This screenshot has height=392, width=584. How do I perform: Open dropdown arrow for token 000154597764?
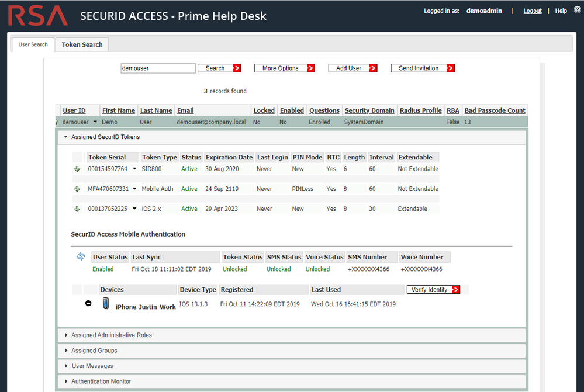134,169
